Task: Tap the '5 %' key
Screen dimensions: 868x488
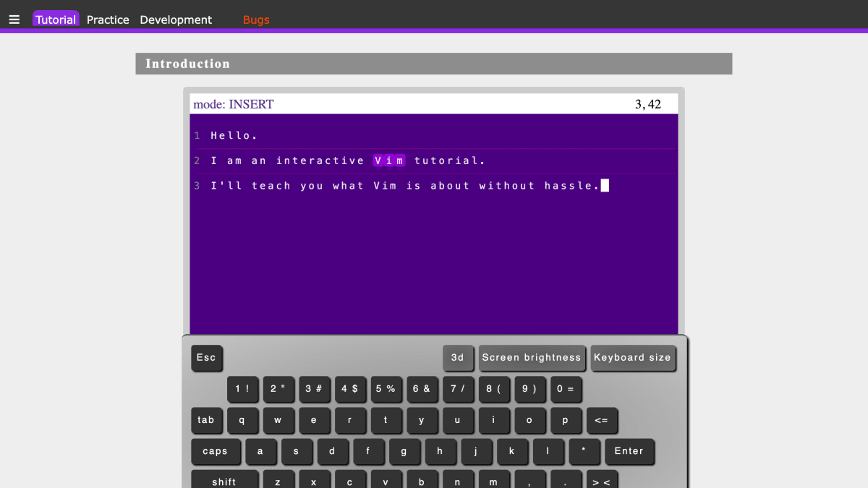Action: point(386,389)
